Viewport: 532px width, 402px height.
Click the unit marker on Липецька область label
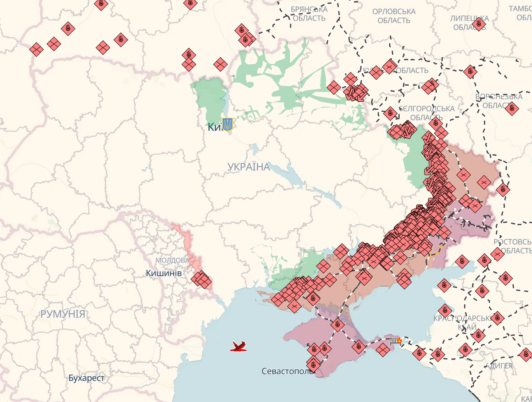479,24
